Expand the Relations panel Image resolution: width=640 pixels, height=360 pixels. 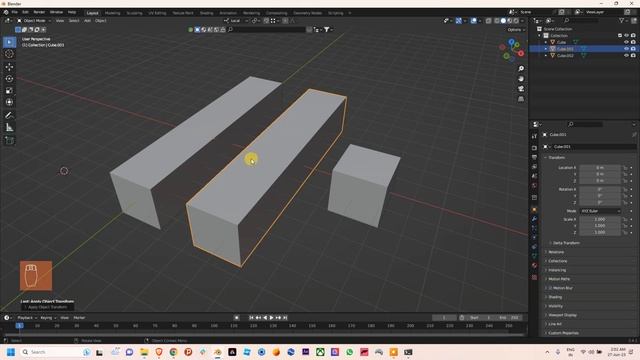(x=556, y=252)
